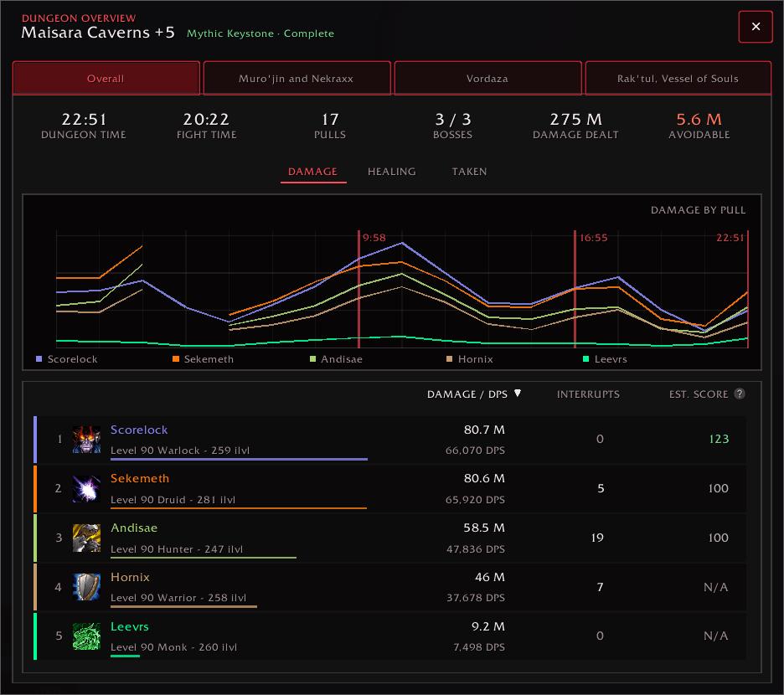Image resolution: width=784 pixels, height=695 pixels.
Task: Click Scorelock's 123 estimated score
Action: click(719, 439)
